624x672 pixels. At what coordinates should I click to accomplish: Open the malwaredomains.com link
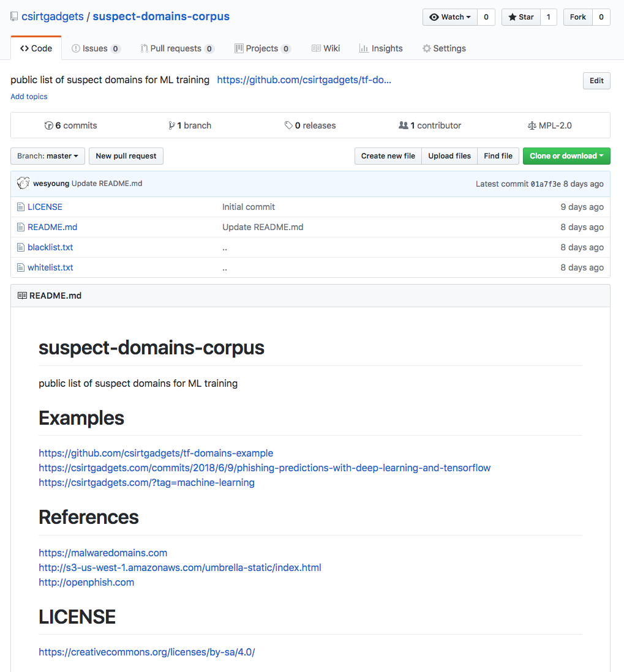click(103, 553)
